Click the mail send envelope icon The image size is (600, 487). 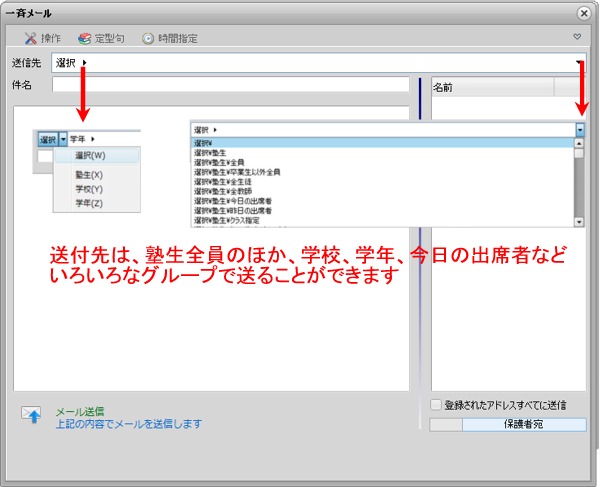tap(32, 415)
